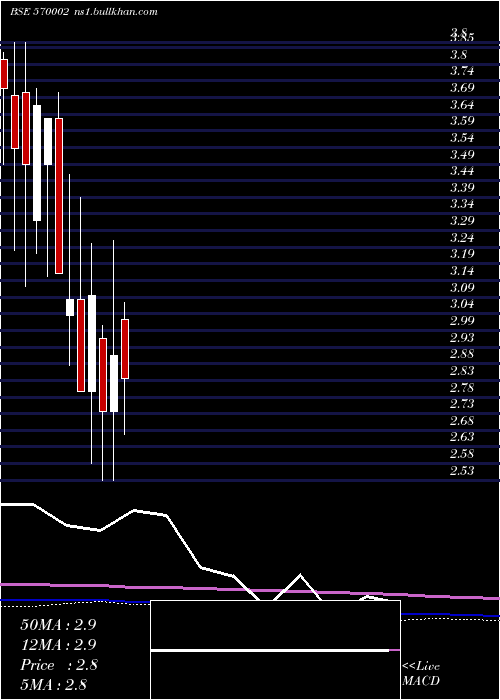500x700 pixels.
Task: Click the BSE 570002 chart title
Action: pyautogui.click(x=39, y=12)
